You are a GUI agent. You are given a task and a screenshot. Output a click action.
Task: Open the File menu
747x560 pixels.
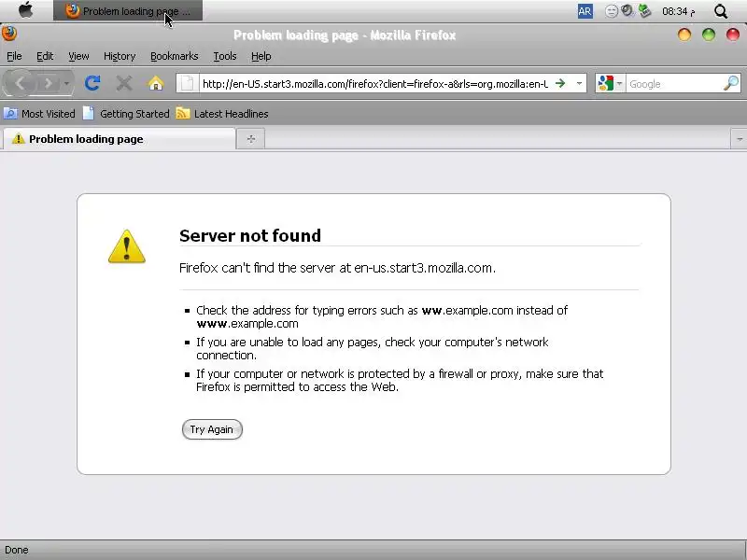click(14, 56)
